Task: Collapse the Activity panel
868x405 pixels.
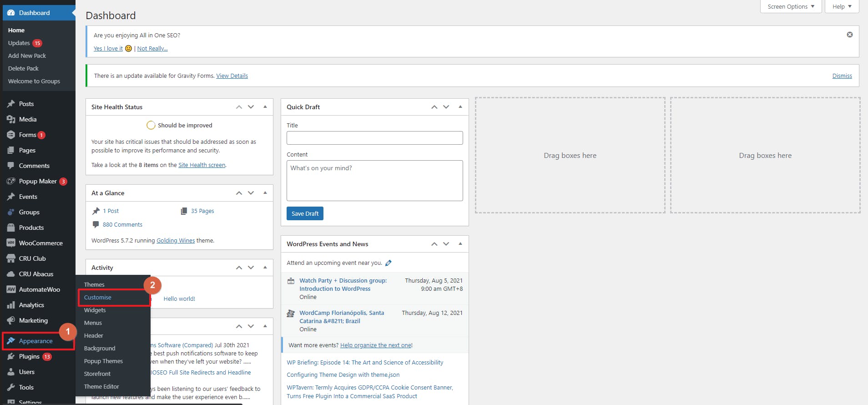Action: coord(265,268)
